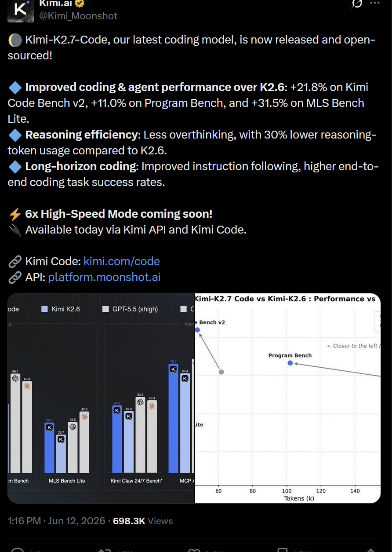Open the Kimi.ai profile avatar
Screen dimensions: 392x552
pos(20,10)
